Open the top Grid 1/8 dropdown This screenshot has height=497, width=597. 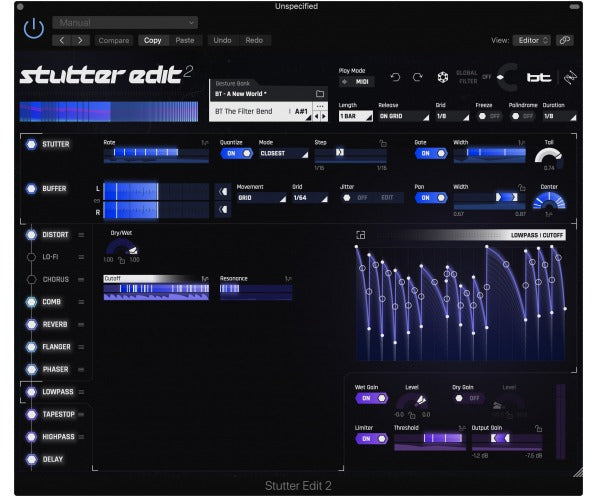tap(453, 116)
